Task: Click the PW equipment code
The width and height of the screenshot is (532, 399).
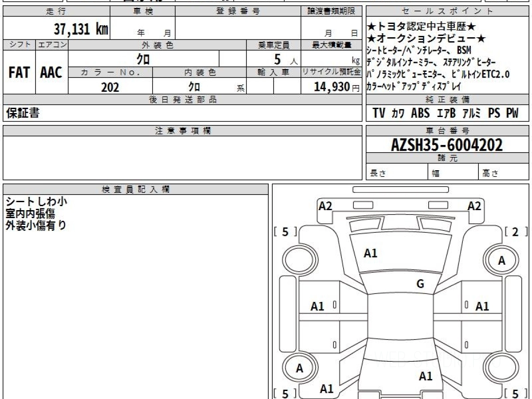Action: pos(512,113)
